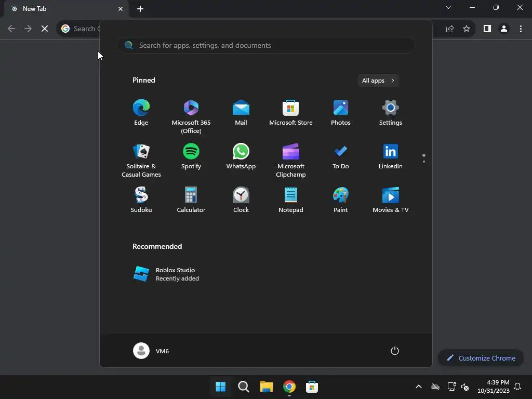The height and width of the screenshot is (399, 532).
Task: Open WhatsApp
Action: pyautogui.click(x=241, y=156)
